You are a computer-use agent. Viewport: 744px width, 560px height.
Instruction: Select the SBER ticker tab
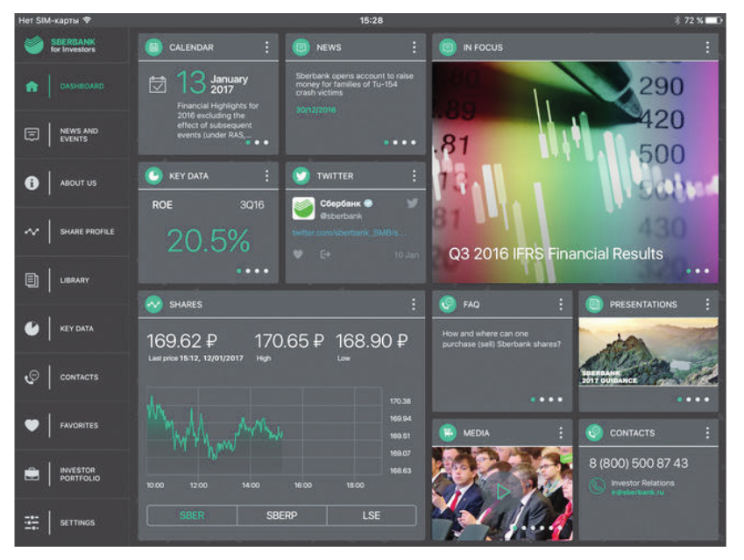coord(192,515)
